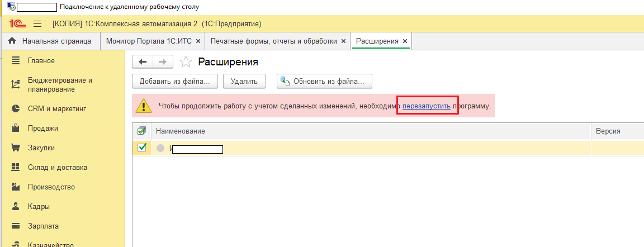
Task: Toggle the select-all checkbox in table header
Action: pyautogui.click(x=141, y=131)
